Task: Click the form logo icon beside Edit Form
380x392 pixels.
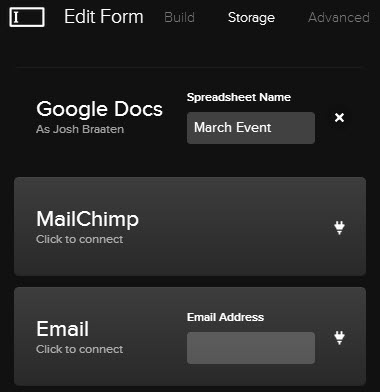Action: (27, 17)
